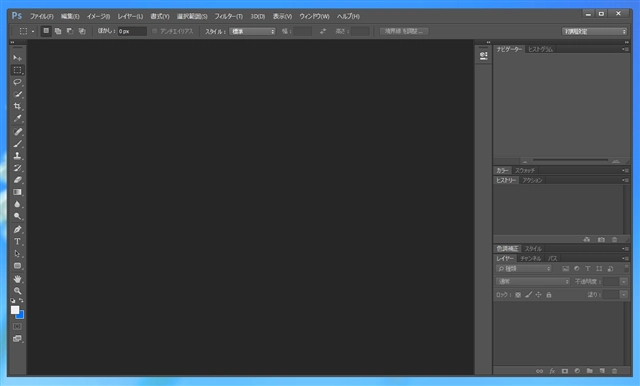Select the Pen tool

[x=17, y=230]
